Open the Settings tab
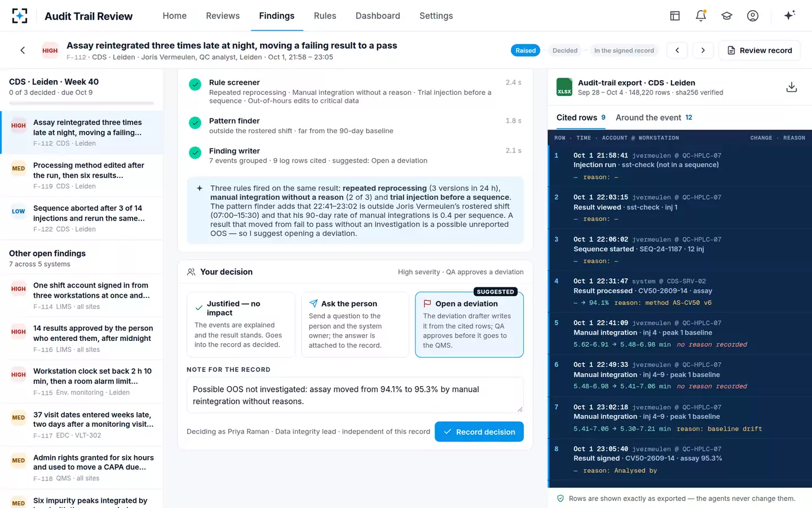This screenshot has height=508, width=812. tap(436, 16)
